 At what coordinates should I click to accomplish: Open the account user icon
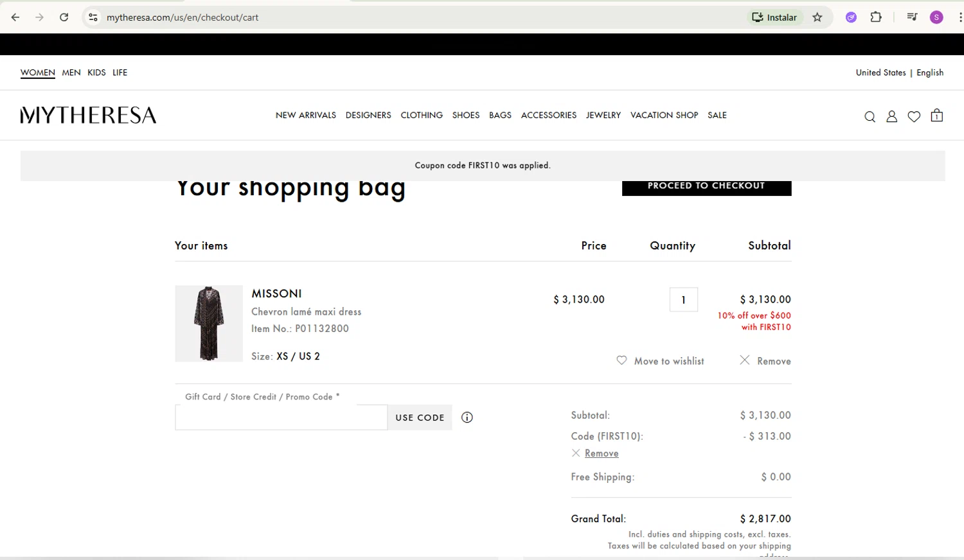(891, 116)
